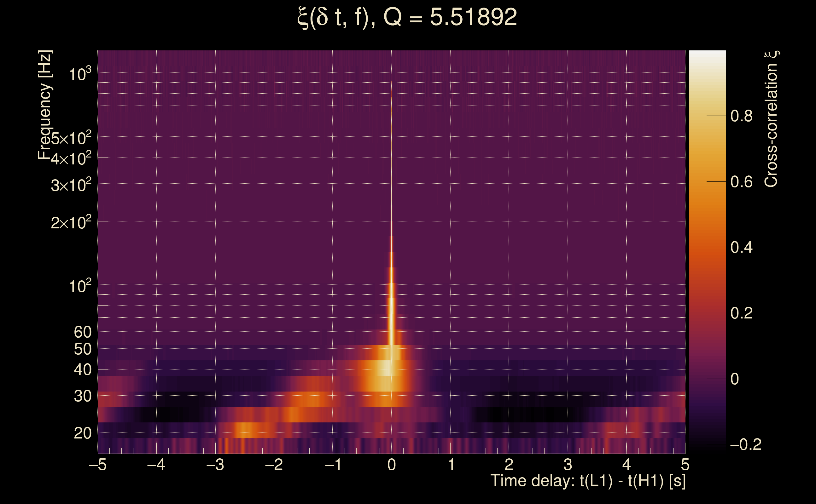Click the 10³ frequency tick label

click(80, 74)
